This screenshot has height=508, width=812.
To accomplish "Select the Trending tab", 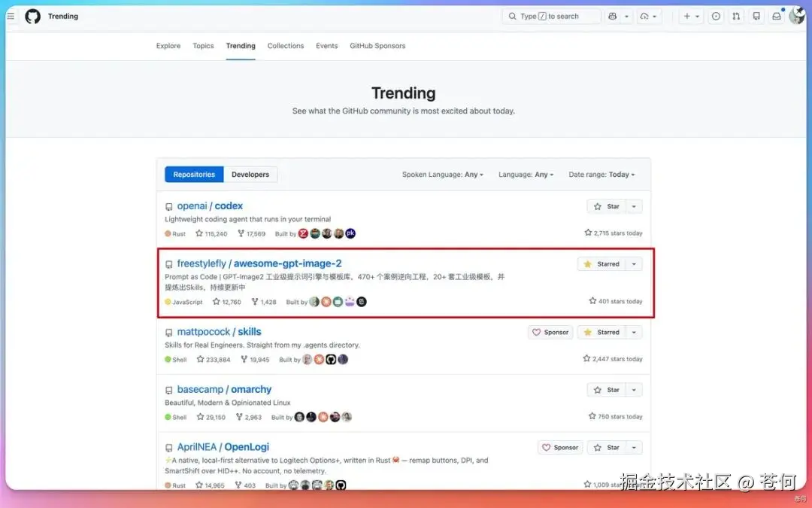I will click(241, 46).
